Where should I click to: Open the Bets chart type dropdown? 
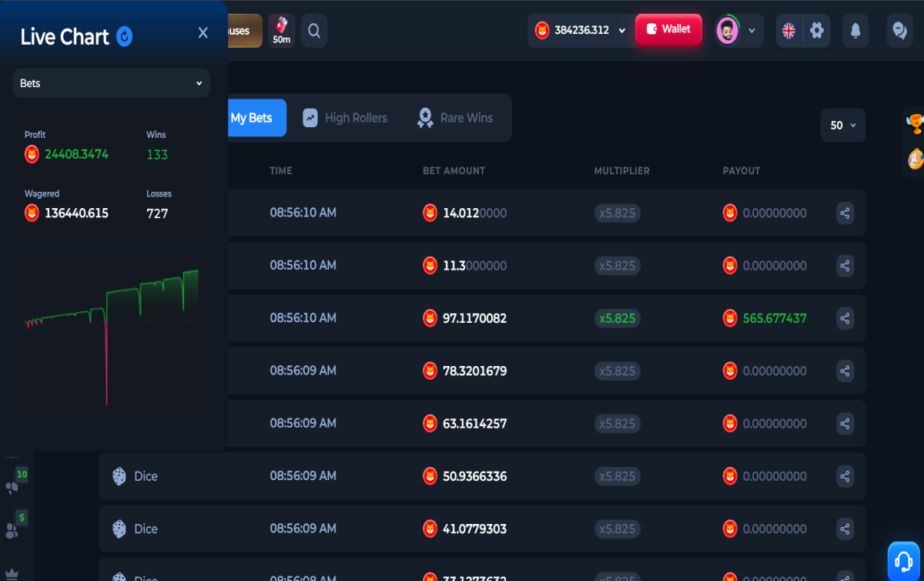(x=112, y=83)
